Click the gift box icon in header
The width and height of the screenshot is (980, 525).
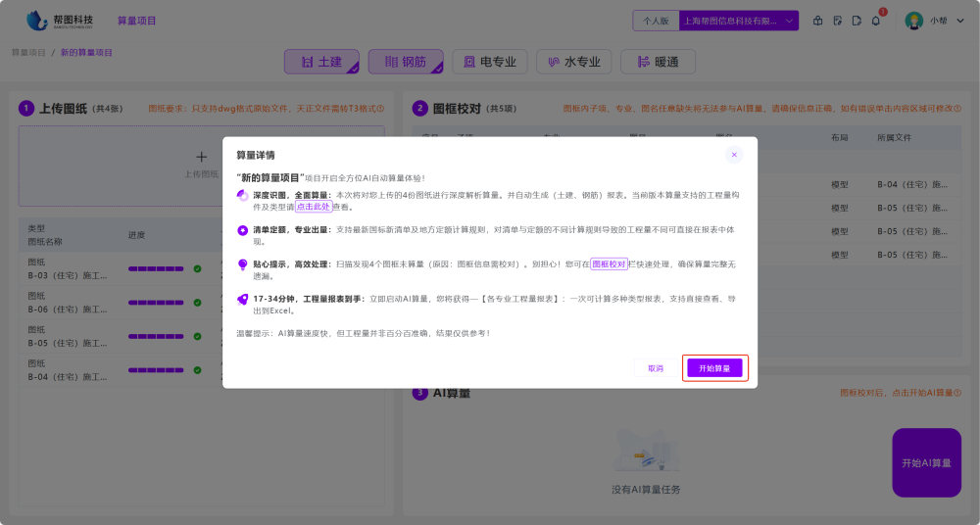(818, 21)
